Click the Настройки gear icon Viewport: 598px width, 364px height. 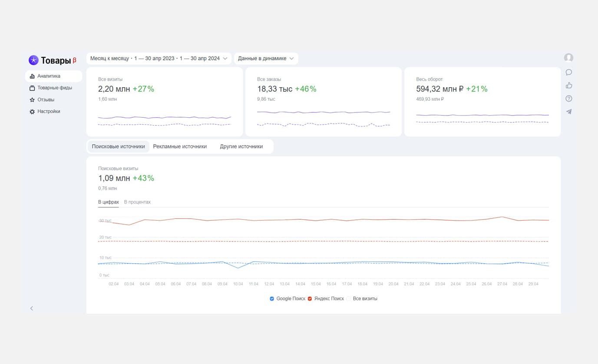coord(32,112)
